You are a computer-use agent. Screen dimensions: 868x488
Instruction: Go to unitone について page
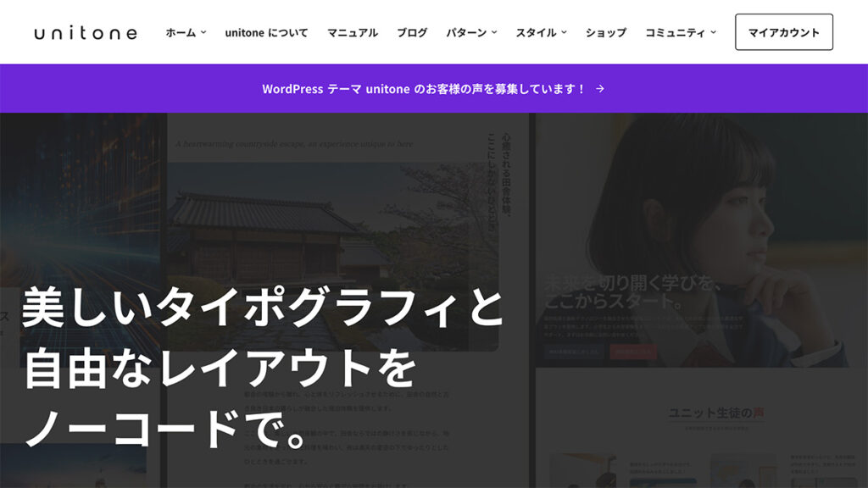tap(266, 33)
